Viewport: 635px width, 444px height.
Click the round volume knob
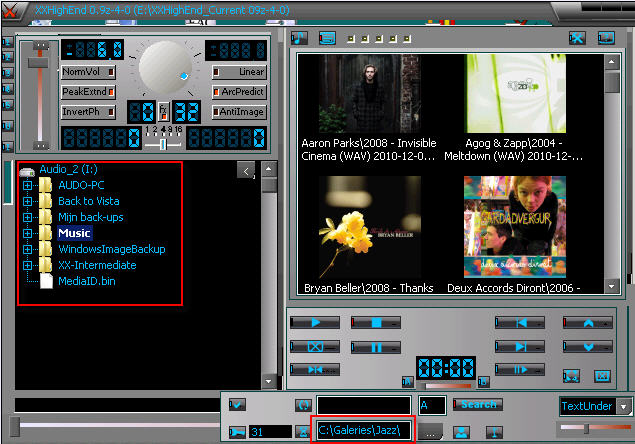(165, 68)
